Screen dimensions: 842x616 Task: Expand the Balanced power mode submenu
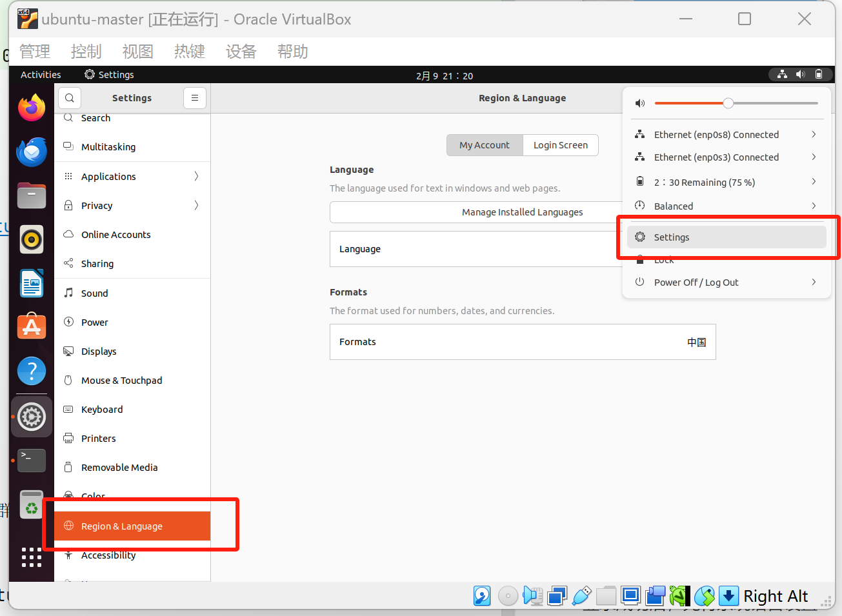[727, 206]
